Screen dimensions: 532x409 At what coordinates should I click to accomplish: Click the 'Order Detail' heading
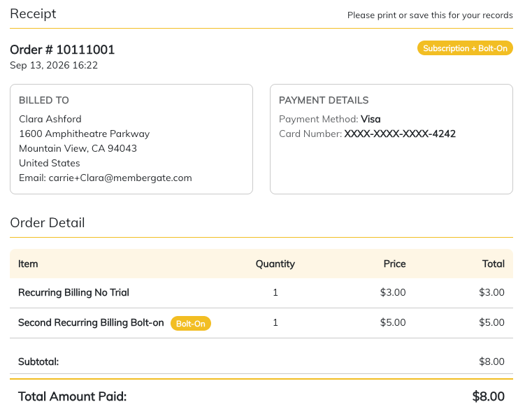point(48,222)
